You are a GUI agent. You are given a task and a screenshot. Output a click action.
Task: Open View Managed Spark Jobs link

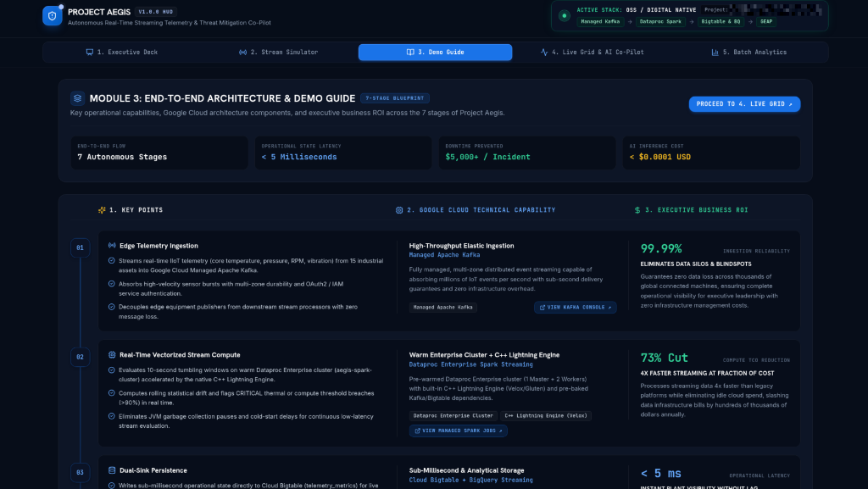coord(459,431)
